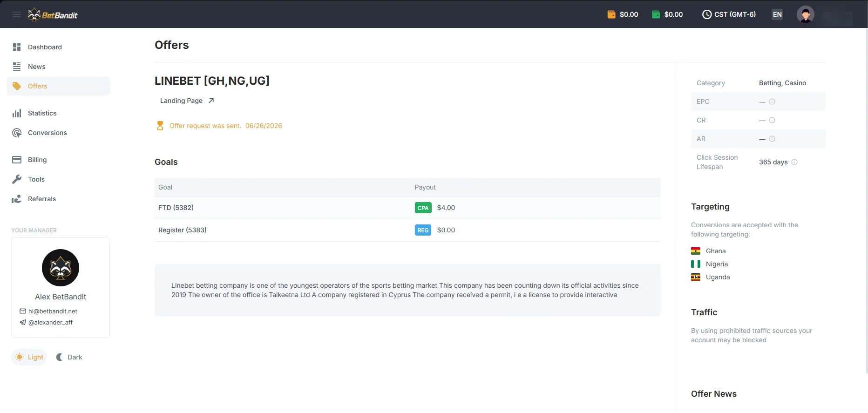Viewport: 868px width, 413px height.
Task: Click the Conversions target icon
Action: pos(17,133)
